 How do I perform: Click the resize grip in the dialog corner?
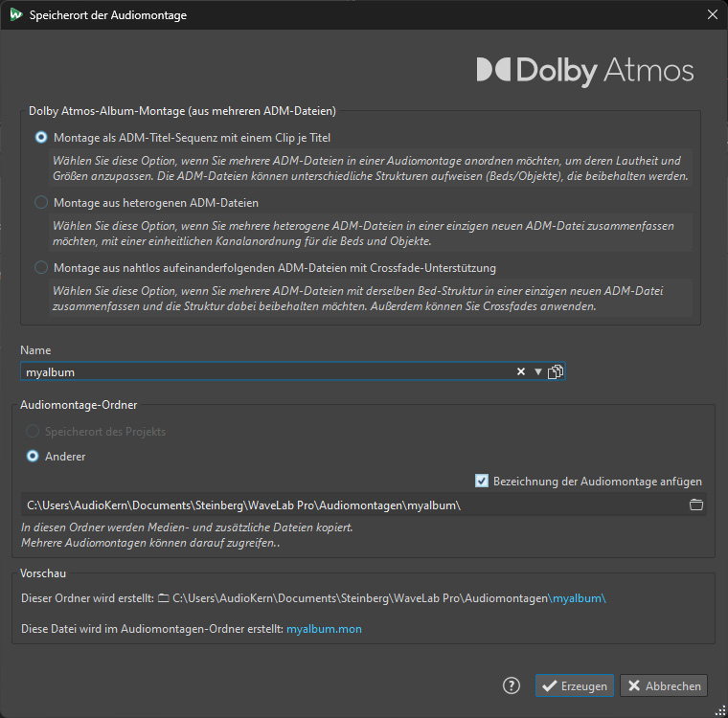click(x=720, y=710)
